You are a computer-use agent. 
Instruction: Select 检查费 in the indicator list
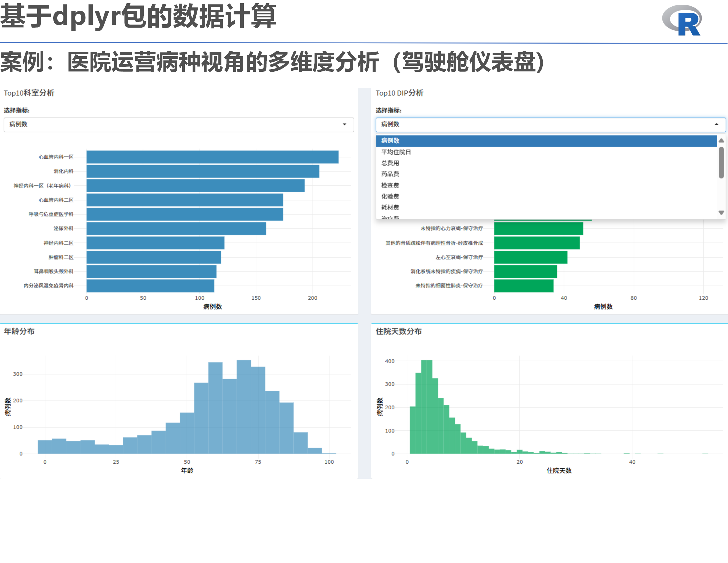point(546,185)
